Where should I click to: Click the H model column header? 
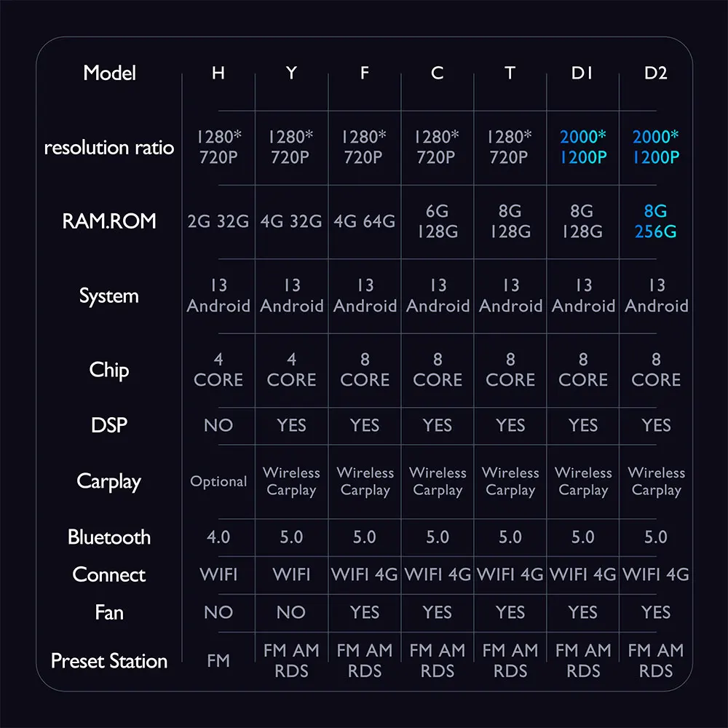pyautogui.click(x=218, y=73)
